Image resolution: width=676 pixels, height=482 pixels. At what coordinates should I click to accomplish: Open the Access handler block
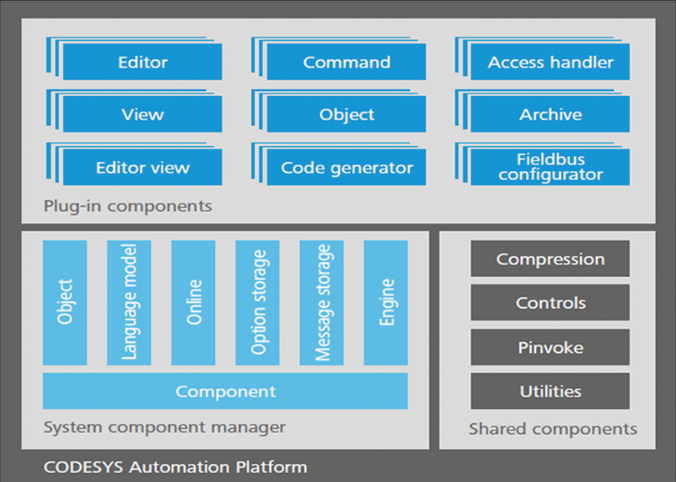pos(550,62)
